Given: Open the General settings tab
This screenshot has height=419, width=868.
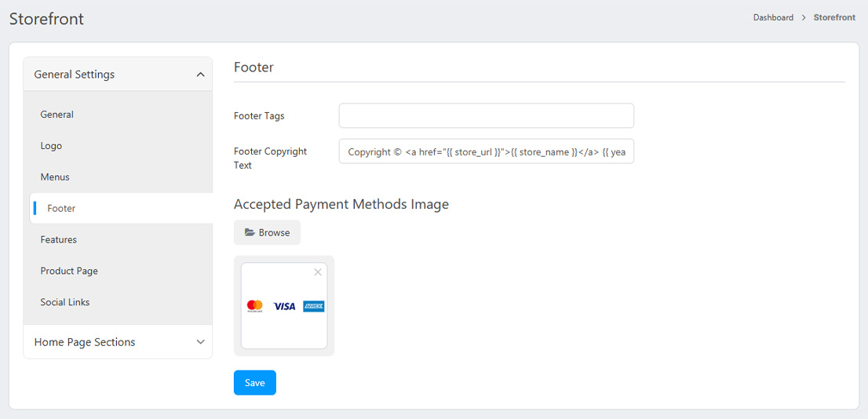Looking at the screenshot, I should pos(57,115).
